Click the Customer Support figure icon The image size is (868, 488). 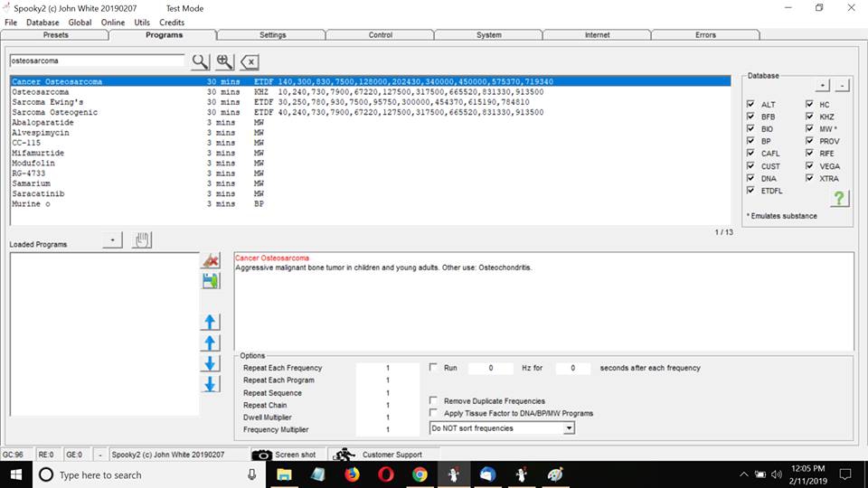click(344, 455)
